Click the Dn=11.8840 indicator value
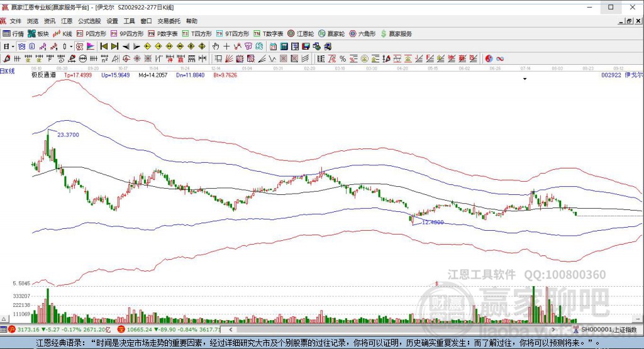The image size is (644, 349). pos(190,75)
